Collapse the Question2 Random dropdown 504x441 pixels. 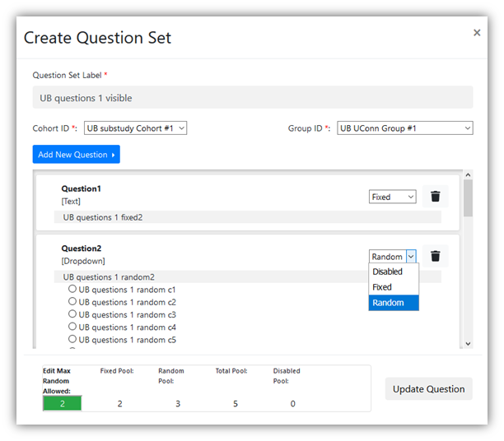393,257
